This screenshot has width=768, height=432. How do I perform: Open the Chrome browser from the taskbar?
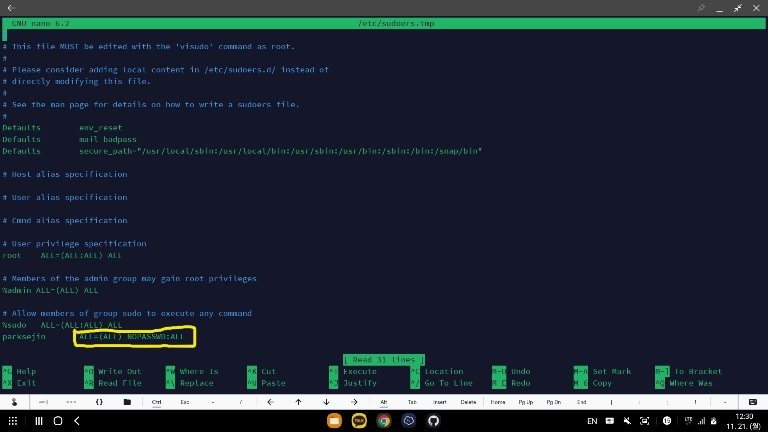(x=384, y=421)
